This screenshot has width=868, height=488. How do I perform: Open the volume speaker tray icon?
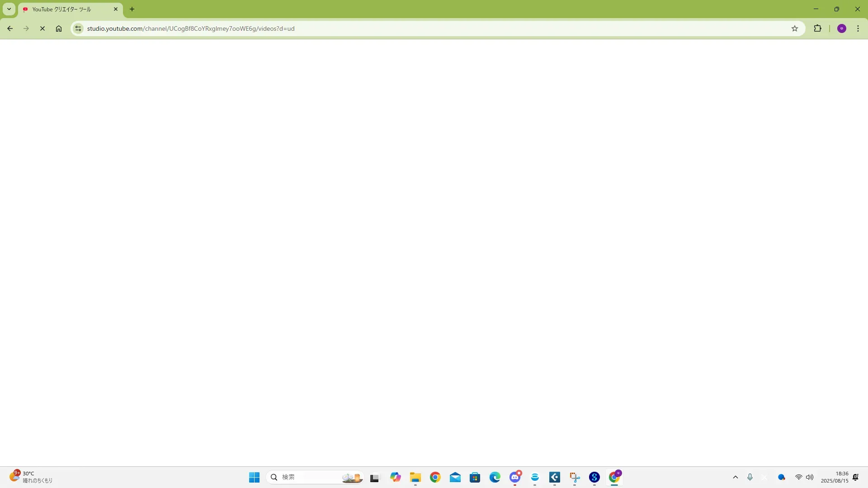(810, 477)
